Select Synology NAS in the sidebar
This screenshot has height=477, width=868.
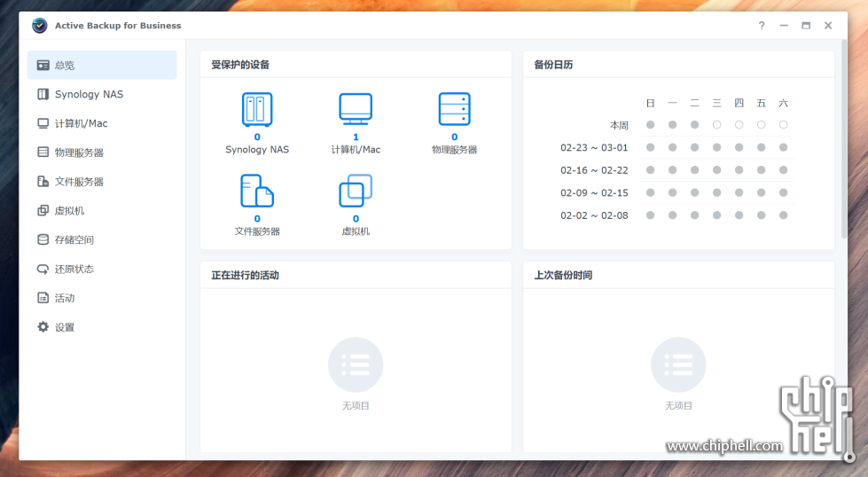coord(102,94)
